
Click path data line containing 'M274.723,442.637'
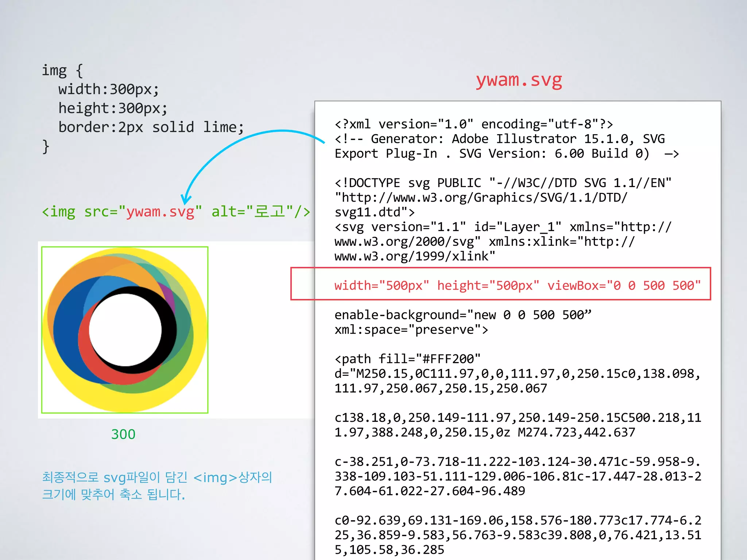point(485,432)
